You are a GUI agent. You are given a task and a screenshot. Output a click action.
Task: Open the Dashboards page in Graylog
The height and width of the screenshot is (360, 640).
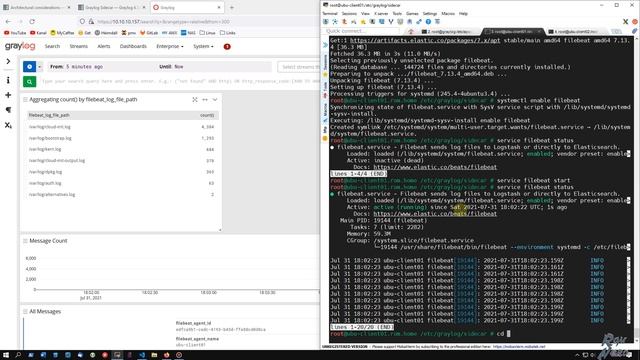pos(133,47)
